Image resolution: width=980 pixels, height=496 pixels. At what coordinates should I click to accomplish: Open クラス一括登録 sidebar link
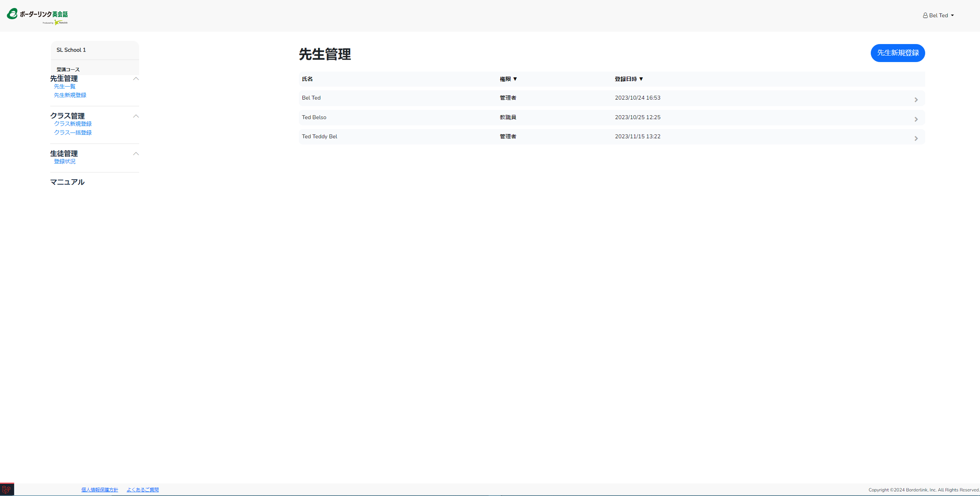coord(73,133)
